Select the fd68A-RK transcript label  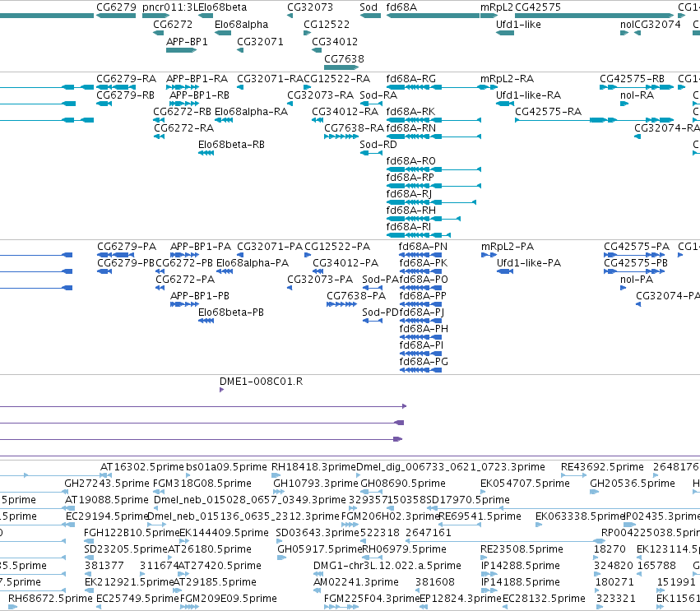[410, 112]
